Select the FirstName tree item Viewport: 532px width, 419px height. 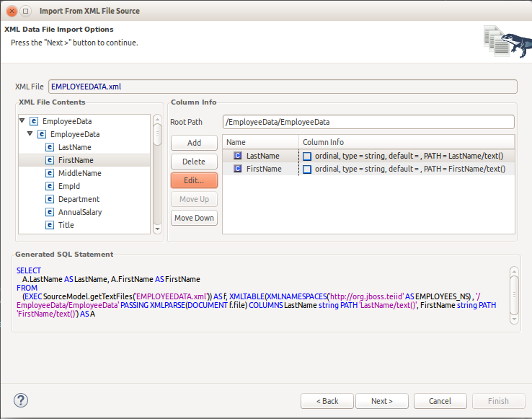76,160
